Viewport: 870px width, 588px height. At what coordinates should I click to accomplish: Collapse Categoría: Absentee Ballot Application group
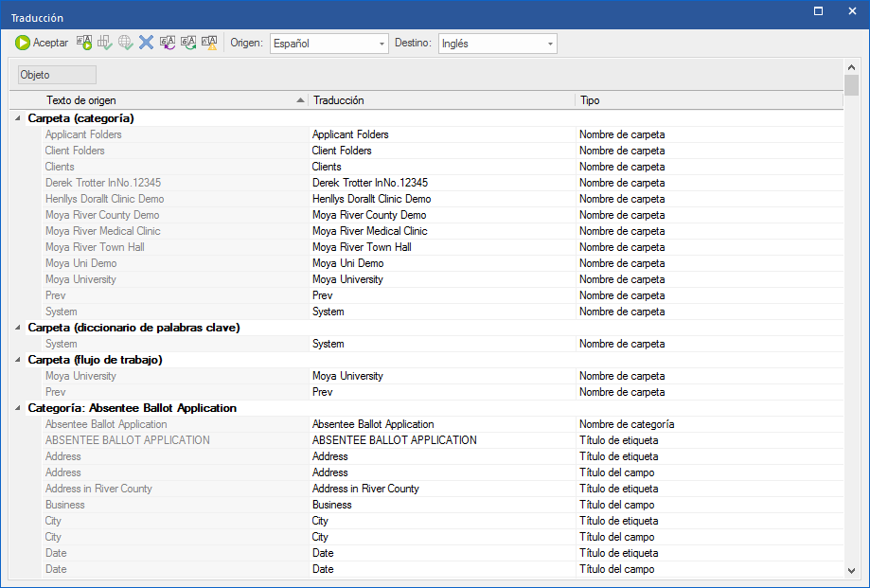point(18,408)
